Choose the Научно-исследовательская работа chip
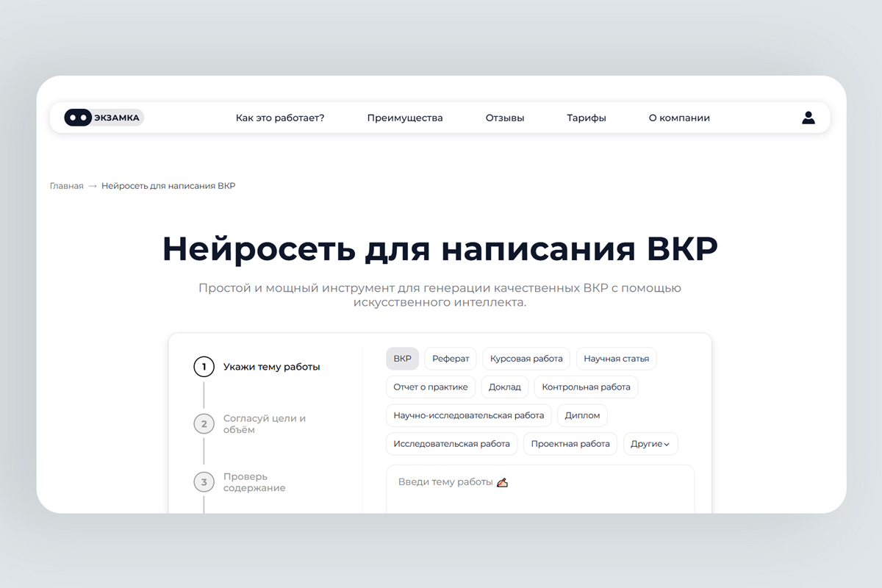882x588 pixels. 469,415
